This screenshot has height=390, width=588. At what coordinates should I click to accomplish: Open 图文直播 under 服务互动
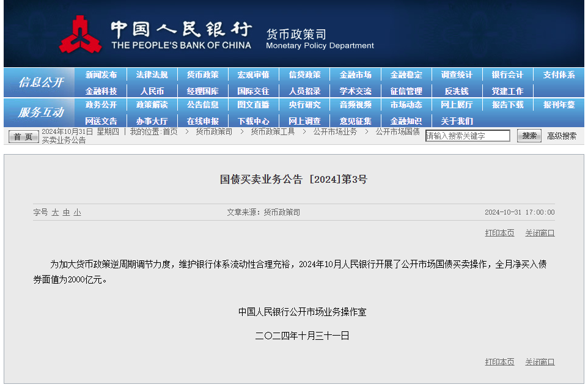coord(253,105)
